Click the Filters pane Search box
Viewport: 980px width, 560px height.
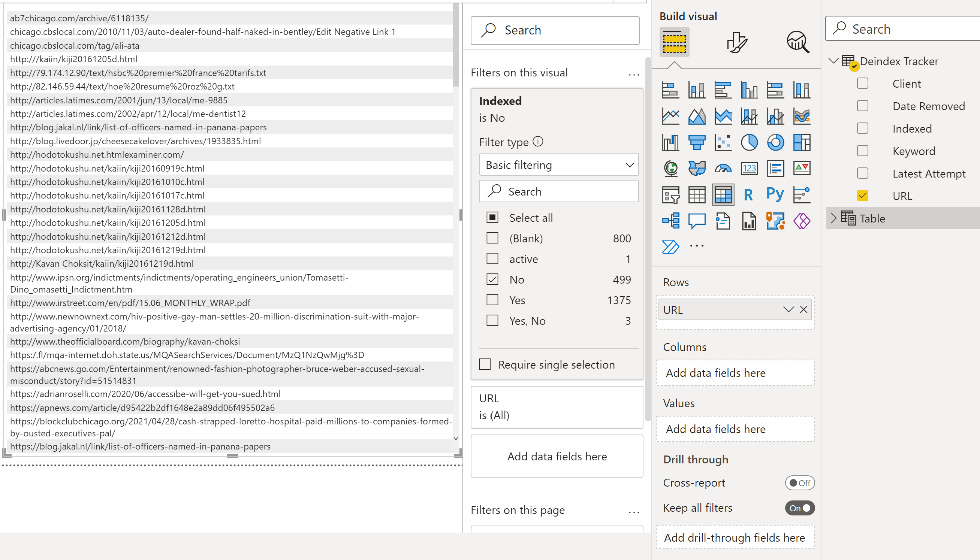coord(555,30)
